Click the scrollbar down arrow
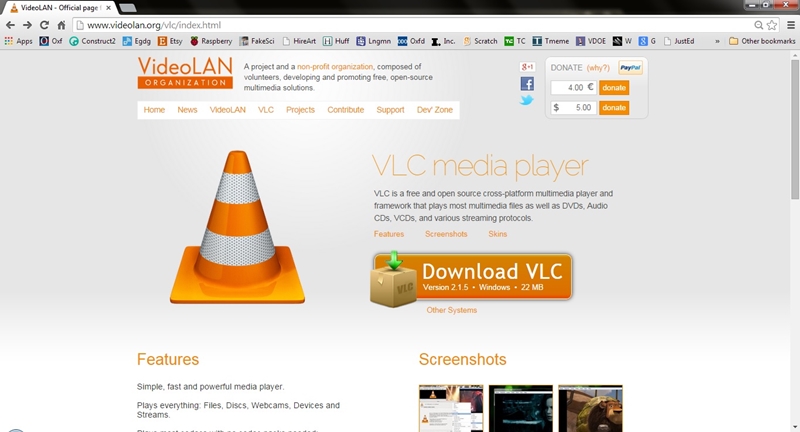This screenshot has width=800, height=432. 795,427
